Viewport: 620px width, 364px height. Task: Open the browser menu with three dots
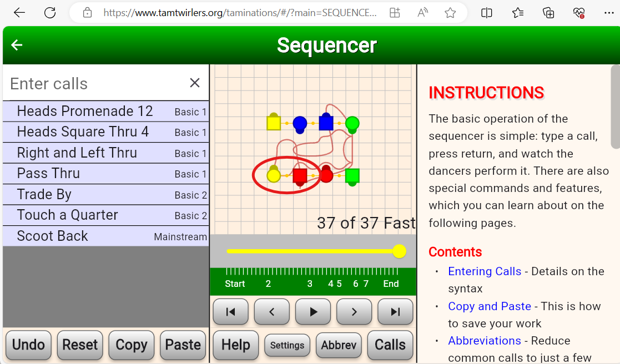609,13
